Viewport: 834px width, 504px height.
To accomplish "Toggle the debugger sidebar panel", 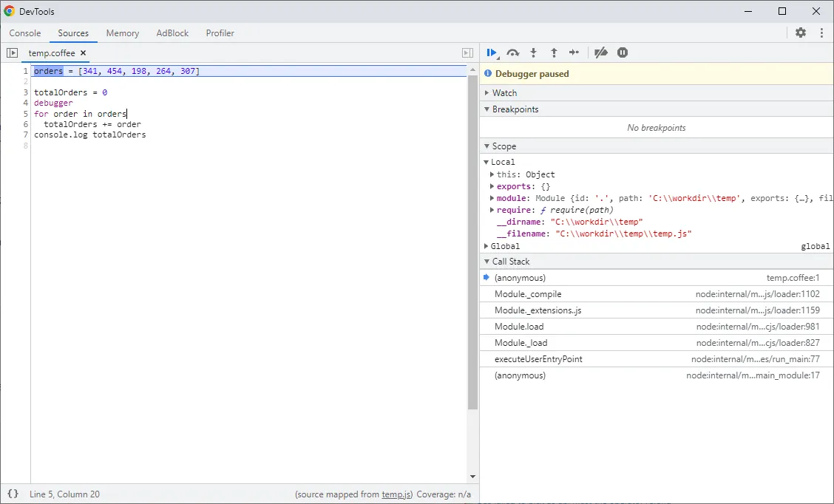I will 467,53.
